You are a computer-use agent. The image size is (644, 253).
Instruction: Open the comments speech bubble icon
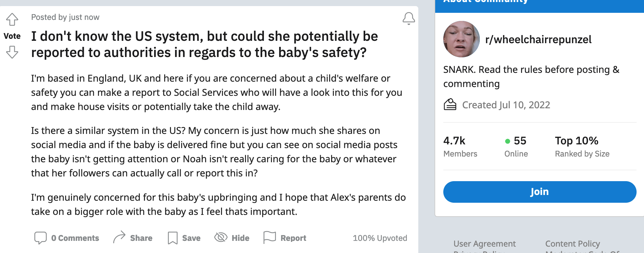click(41, 238)
